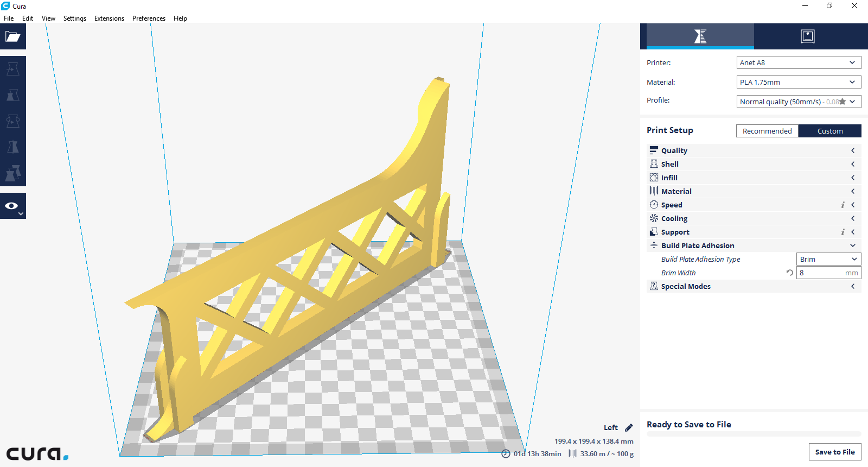Screen dimensions: 868x467
Task: Click the print time clock icon
Action: [506, 453]
